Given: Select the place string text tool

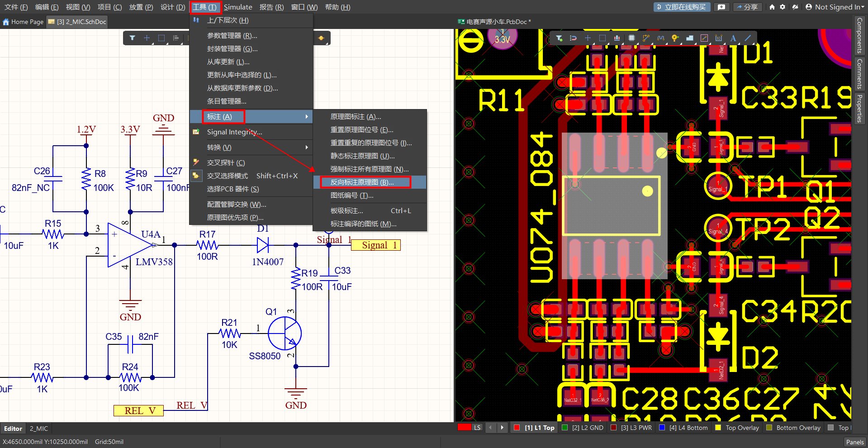Looking at the screenshot, I should [x=733, y=38].
